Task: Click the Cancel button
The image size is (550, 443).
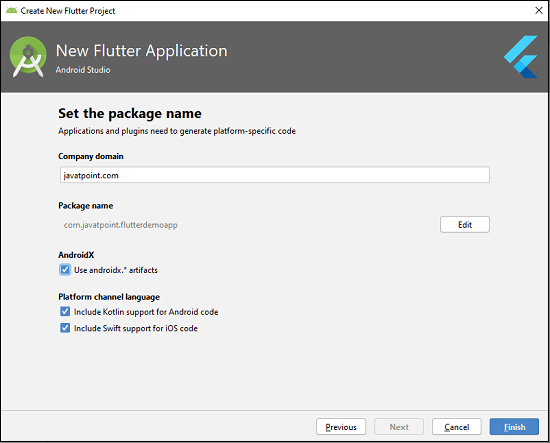Action: [457, 427]
